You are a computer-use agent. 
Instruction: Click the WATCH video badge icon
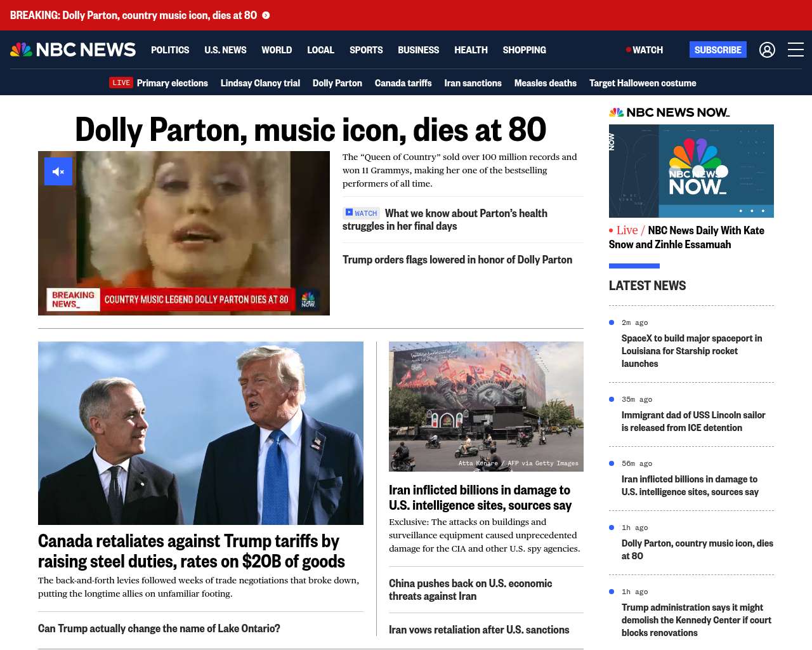[361, 213]
